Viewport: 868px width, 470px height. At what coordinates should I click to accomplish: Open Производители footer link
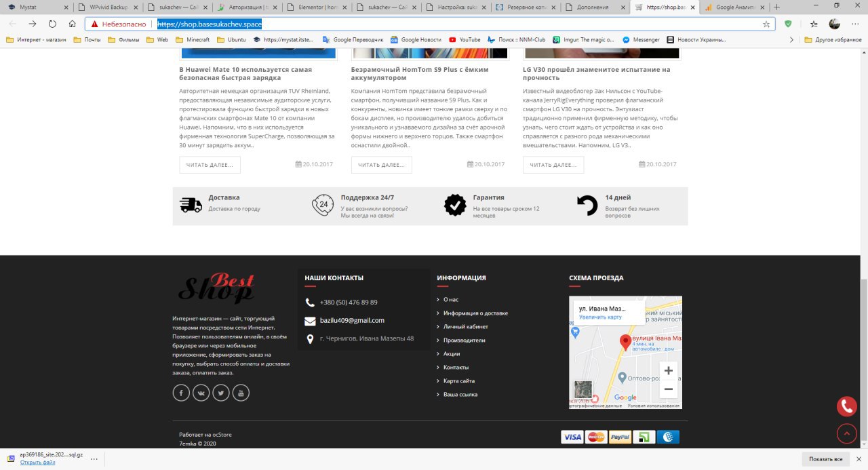(465, 340)
